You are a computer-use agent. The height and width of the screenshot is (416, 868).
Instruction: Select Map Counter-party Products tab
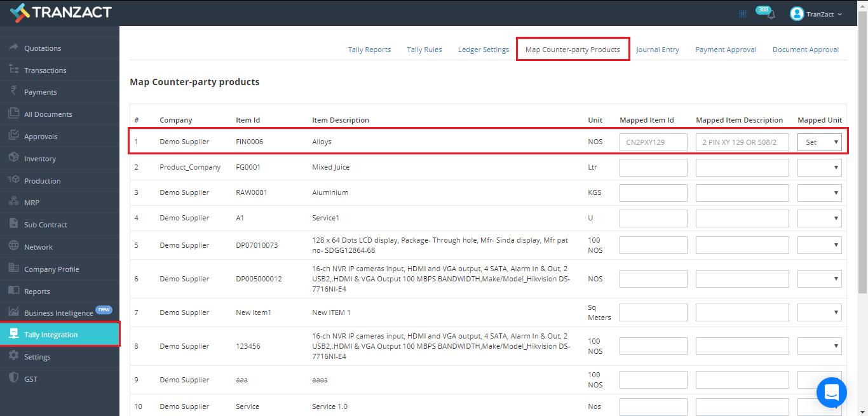point(573,50)
